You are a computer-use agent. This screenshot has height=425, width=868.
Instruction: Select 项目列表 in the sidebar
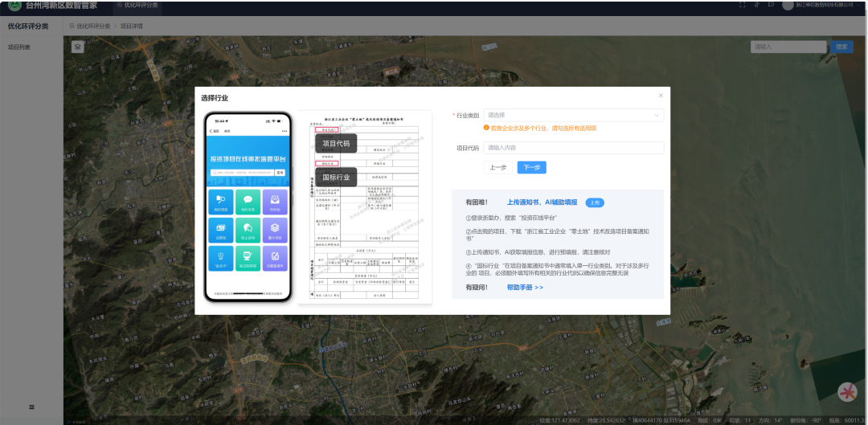tap(19, 47)
